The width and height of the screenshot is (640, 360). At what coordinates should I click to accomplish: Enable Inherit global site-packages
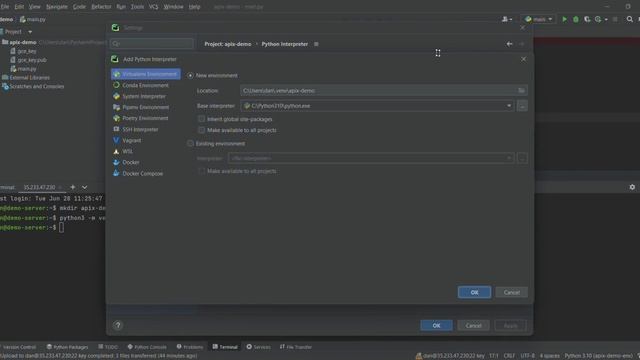(x=201, y=119)
